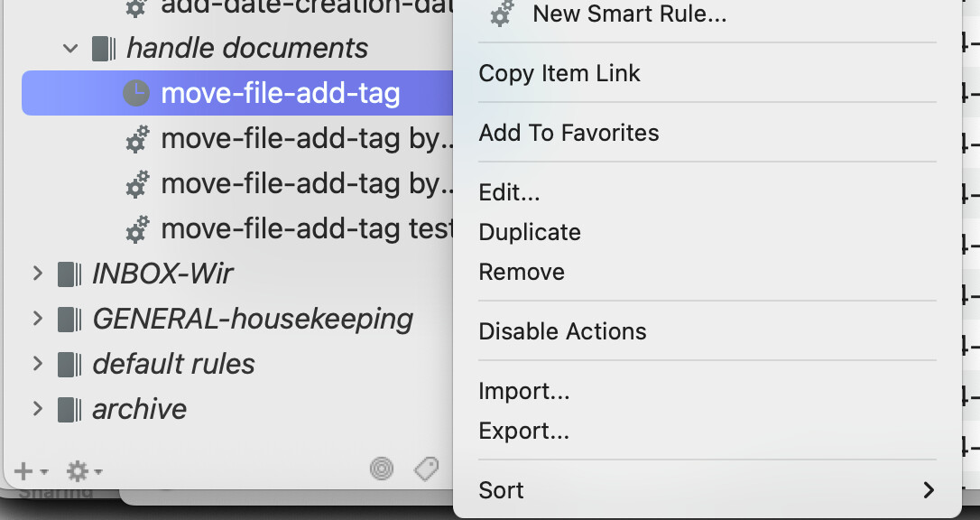Open the gear action menu
This screenshot has width=980, height=520.
coord(84,471)
